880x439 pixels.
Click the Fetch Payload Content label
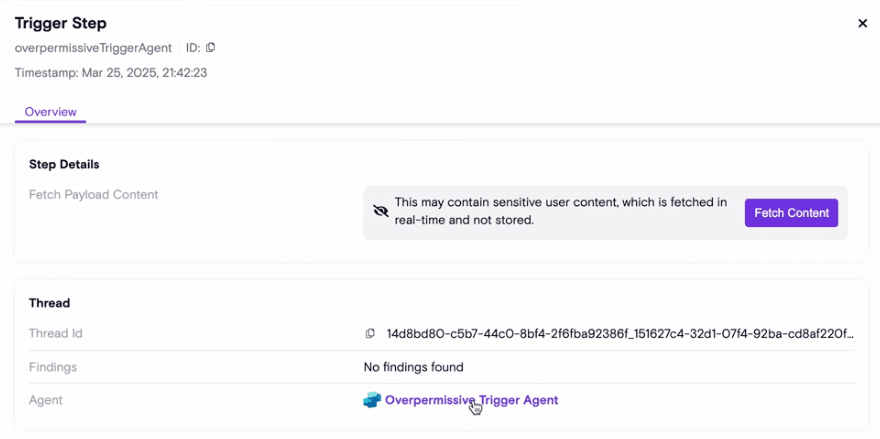(x=93, y=195)
